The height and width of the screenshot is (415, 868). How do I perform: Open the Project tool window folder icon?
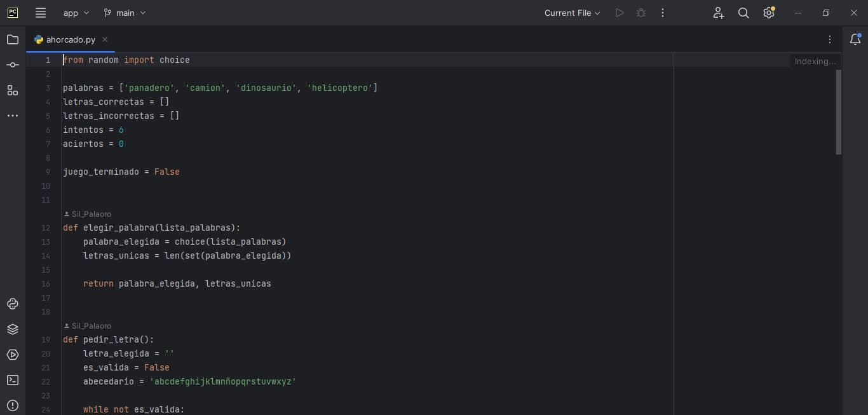coord(13,39)
